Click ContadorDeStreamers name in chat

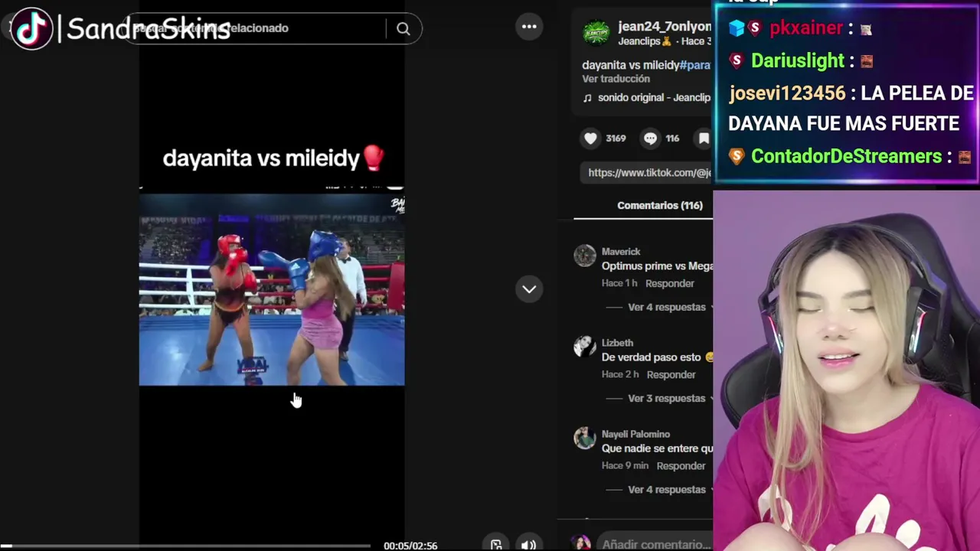[846, 156]
